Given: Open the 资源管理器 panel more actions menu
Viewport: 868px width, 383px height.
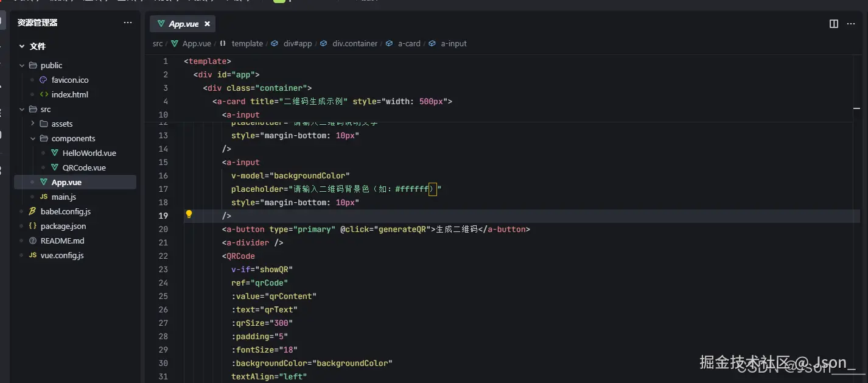Looking at the screenshot, I should [x=127, y=23].
